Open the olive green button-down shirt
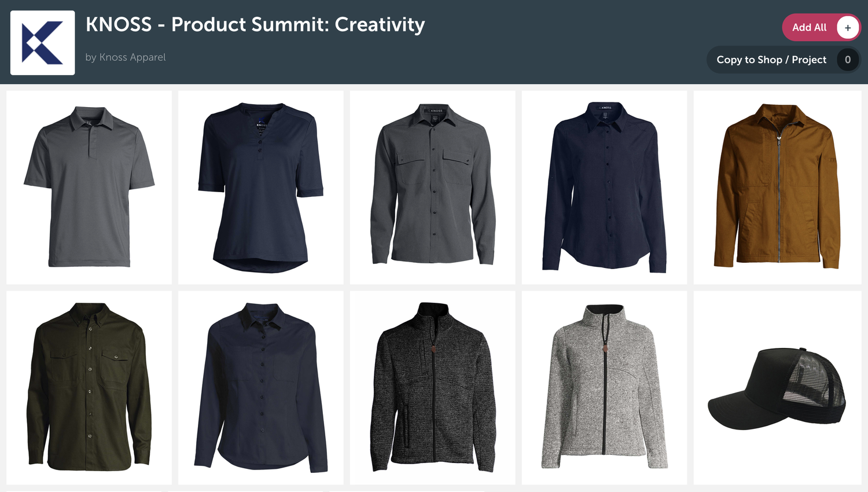The width and height of the screenshot is (868, 492). [x=89, y=387]
